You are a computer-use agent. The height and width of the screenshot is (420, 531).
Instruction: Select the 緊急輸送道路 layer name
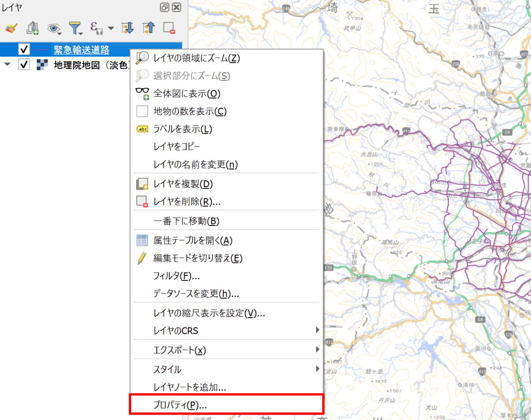(82, 50)
